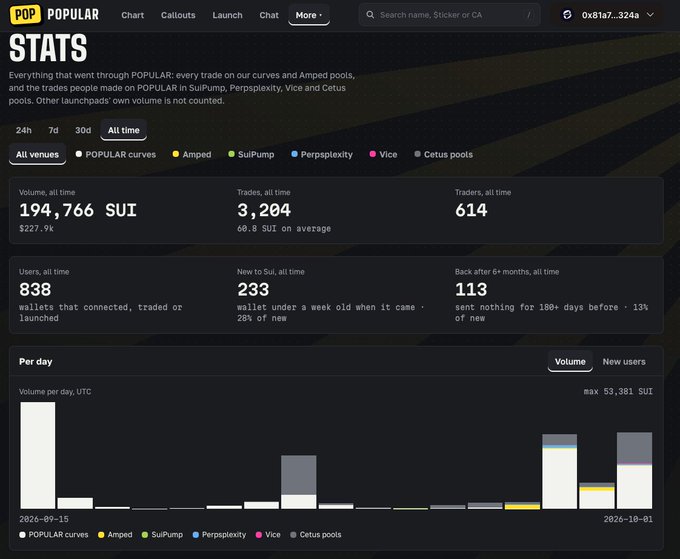This screenshot has height=559, width=680.
Task: Click the yellow Amped filter dot
Action: 176,154
